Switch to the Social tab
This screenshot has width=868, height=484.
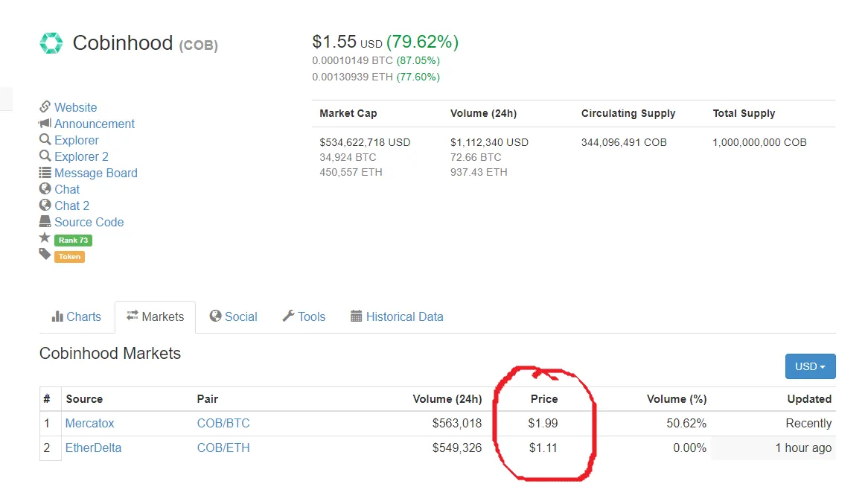[233, 316]
